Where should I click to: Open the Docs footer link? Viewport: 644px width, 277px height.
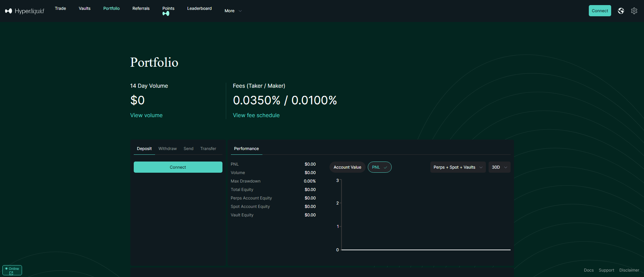click(589, 270)
